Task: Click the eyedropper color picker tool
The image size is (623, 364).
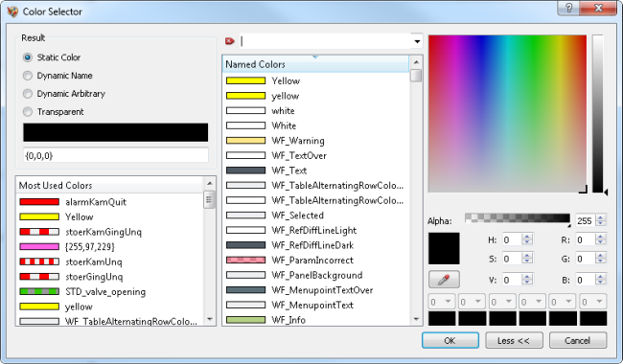Action: coord(444,280)
